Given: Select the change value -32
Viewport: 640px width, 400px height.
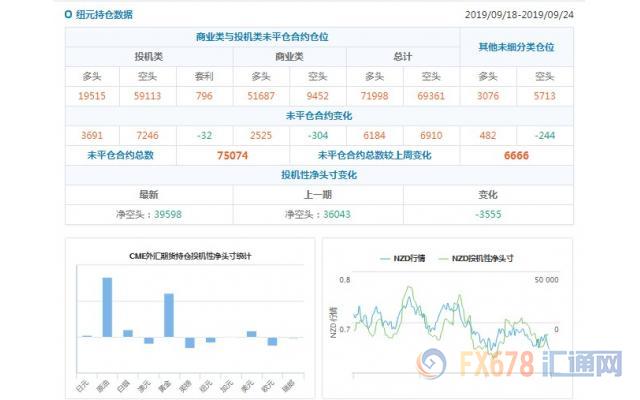Looking at the screenshot, I should [204, 136].
